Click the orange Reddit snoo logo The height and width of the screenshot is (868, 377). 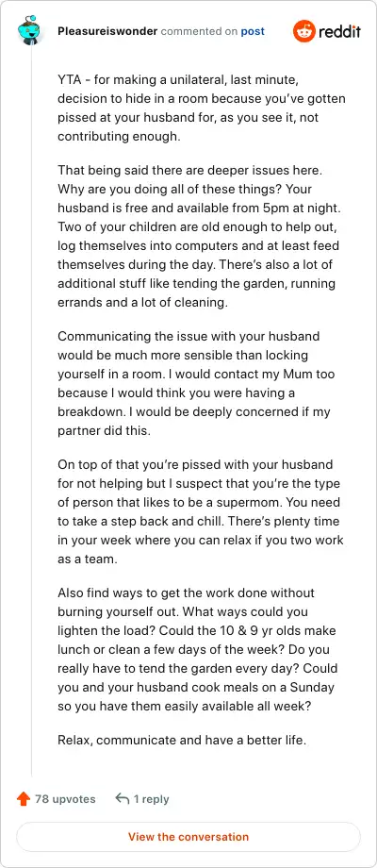pos(303,31)
